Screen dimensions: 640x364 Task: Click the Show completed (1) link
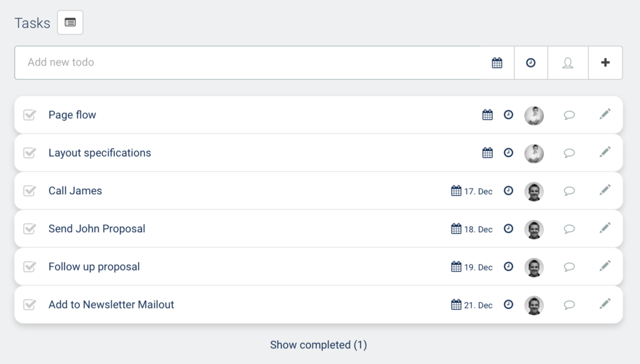[318, 345]
